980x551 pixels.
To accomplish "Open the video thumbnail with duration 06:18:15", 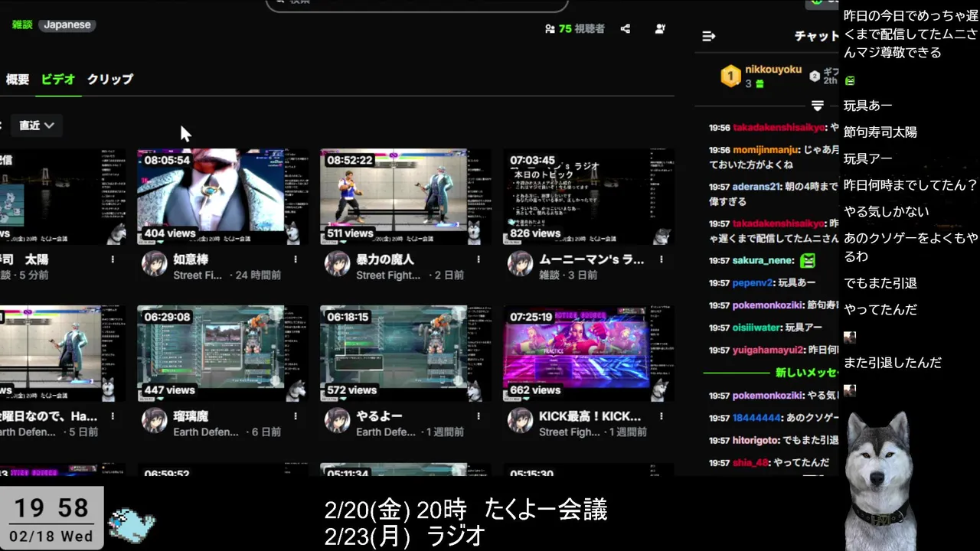I will point(405,354).
